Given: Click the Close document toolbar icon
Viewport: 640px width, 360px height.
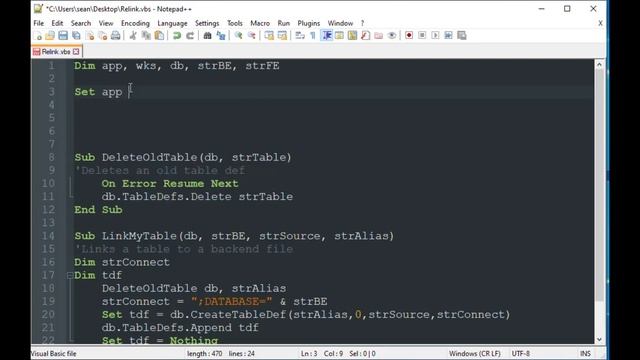Looking at the screenshot, I should click(90, 36).
